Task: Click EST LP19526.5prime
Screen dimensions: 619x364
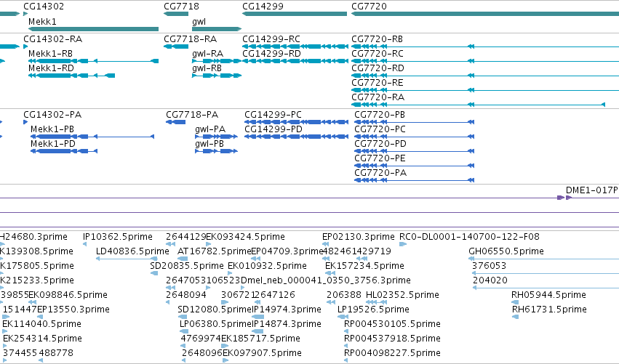Action: 373,310
